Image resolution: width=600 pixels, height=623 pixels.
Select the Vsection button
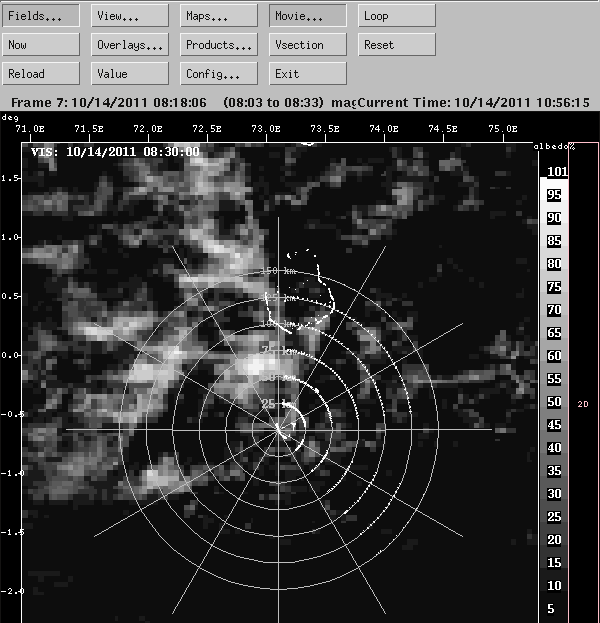(x=308, y=44)
